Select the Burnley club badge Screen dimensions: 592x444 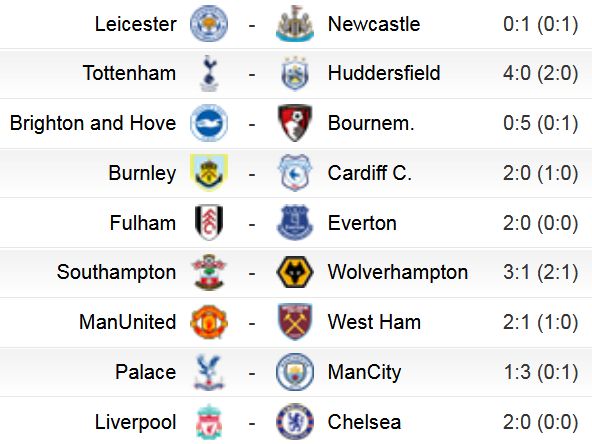coord(209,173)
